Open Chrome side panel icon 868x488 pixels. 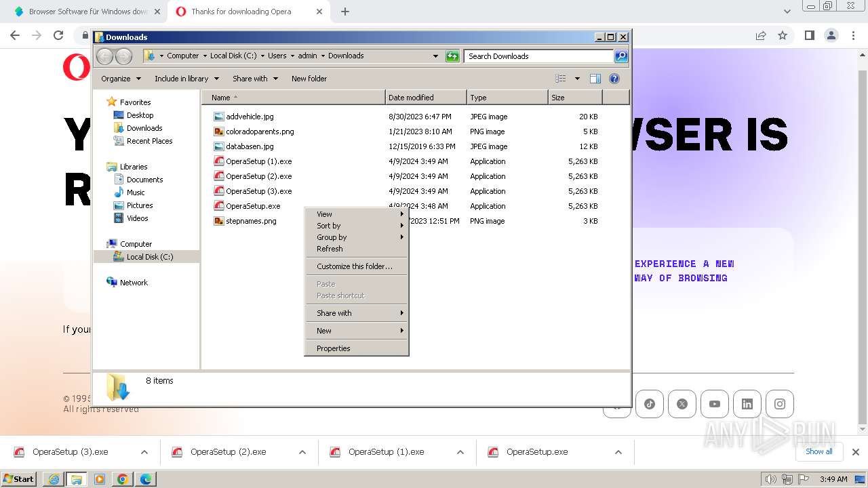(x=809, y=35)
